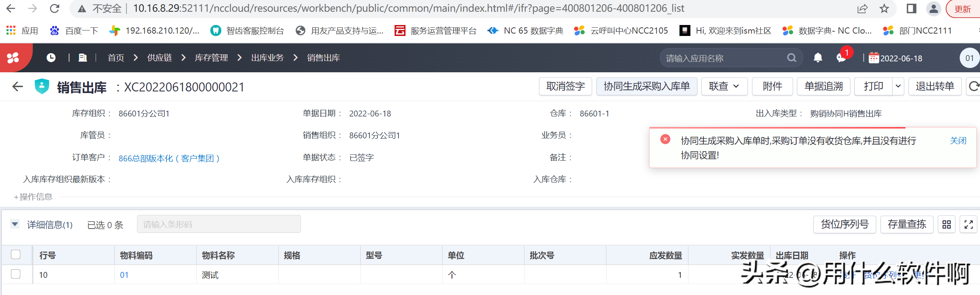This screenshot has height=295, width=980.
Task: Toggle fullscreen for the detail table
Action: (x=968, y=224)
